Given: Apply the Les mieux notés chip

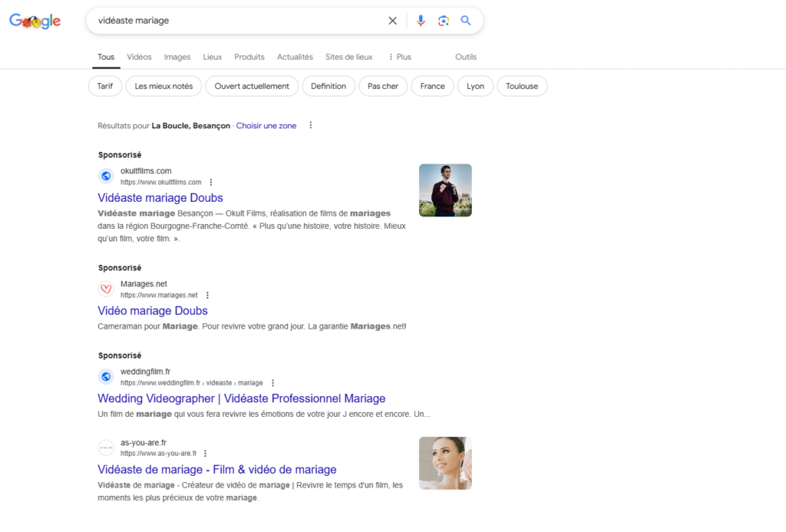Looking at the screenshot, I should [163, 86].
